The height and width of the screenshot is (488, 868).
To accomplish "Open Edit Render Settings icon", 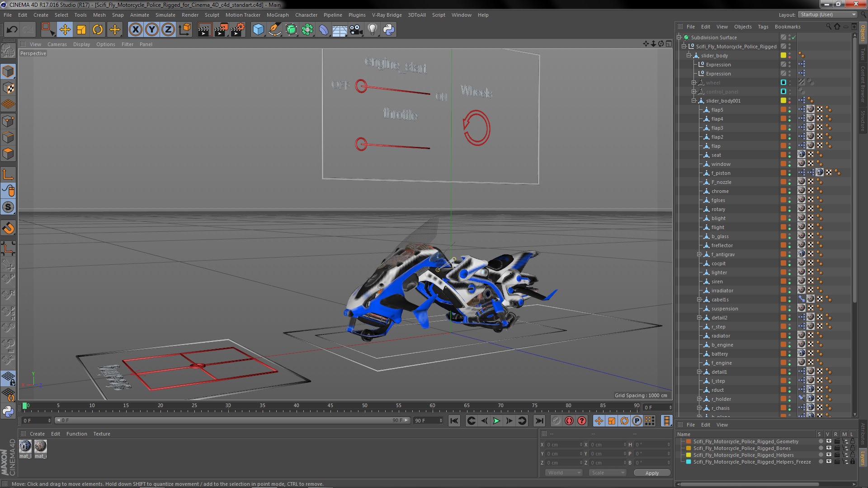I will click(237, 30).
